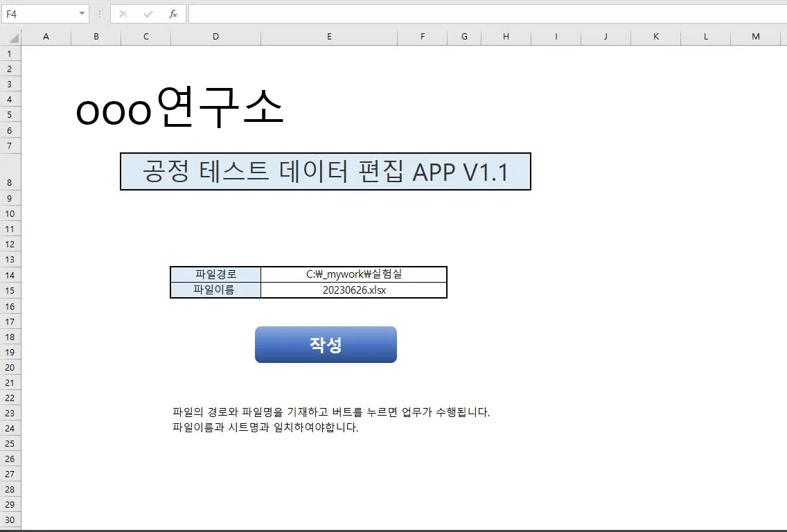
Task: Click the Cancel (X) icon beside formula bar
Action: coord(123,13)
